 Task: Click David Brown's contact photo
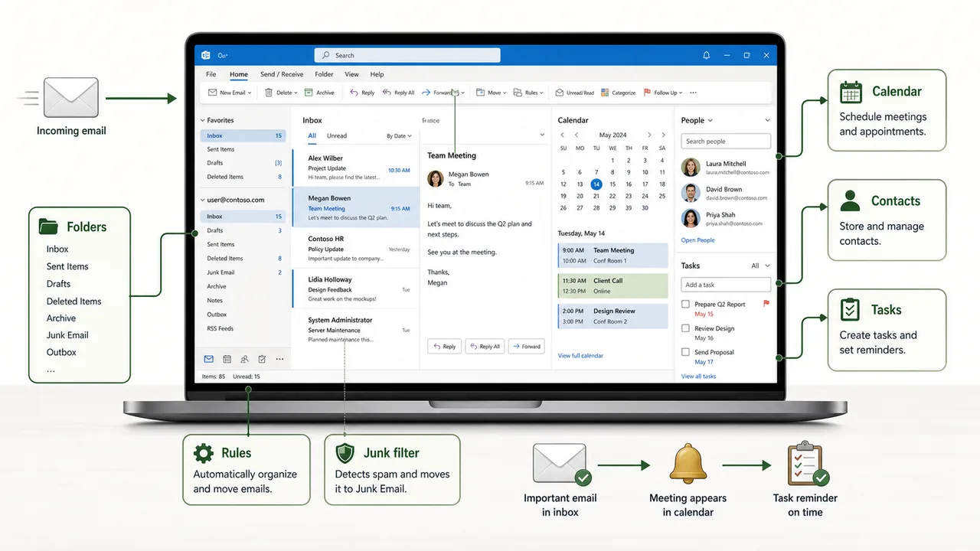click(691, 193)
